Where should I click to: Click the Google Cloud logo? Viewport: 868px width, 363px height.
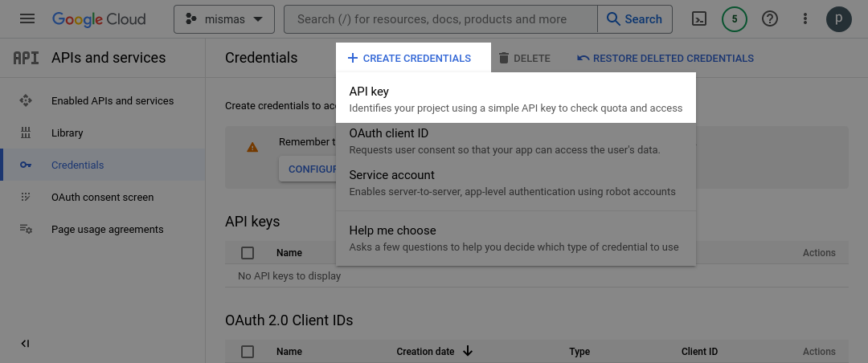[x=99, y=18]
